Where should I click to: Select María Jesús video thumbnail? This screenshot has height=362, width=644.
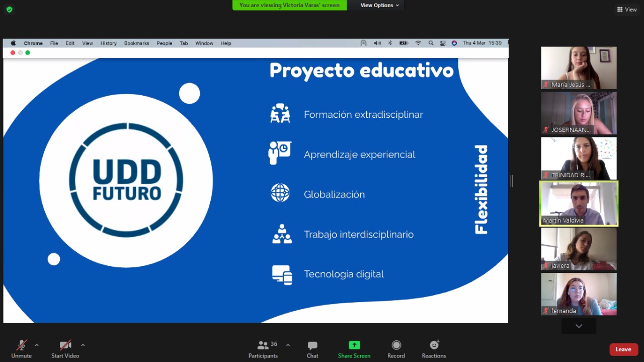coord(579,68)
